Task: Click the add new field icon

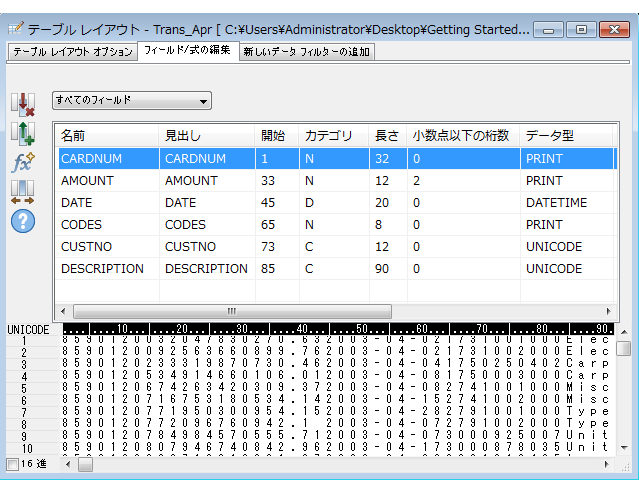Action: (x=22, y=132)
